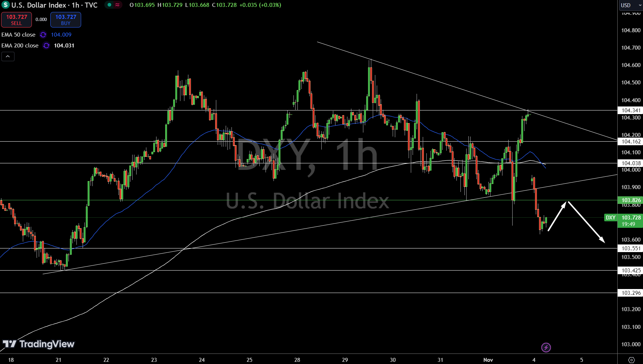
Task: Click the 104.800 price scale tick
Action: 631,30
